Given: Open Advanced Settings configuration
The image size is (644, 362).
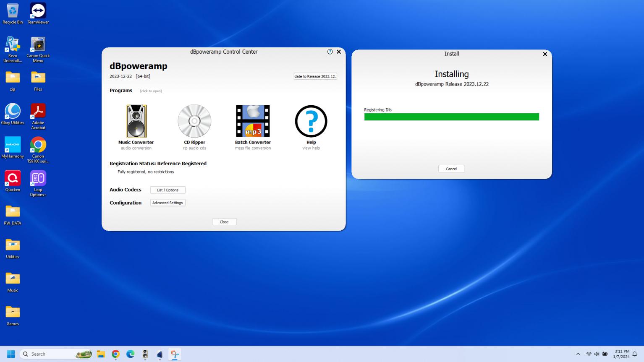Looking at the screenshot, I should coord(168,203).
